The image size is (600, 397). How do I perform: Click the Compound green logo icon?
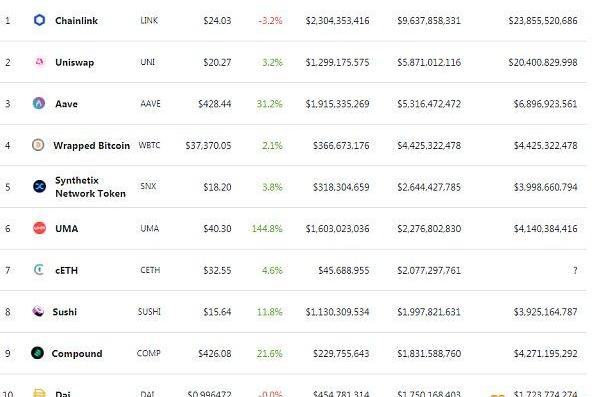(38, 353)
